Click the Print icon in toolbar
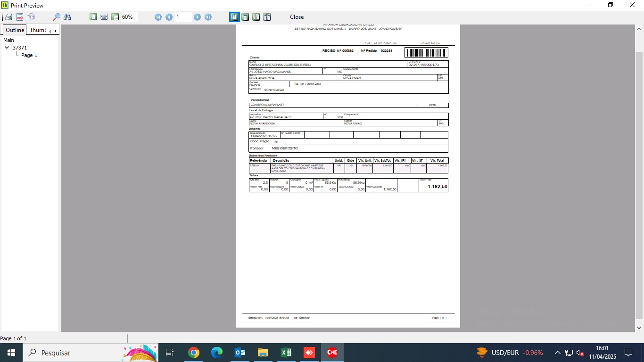The image size is (644, 362). tap(8, 17)
